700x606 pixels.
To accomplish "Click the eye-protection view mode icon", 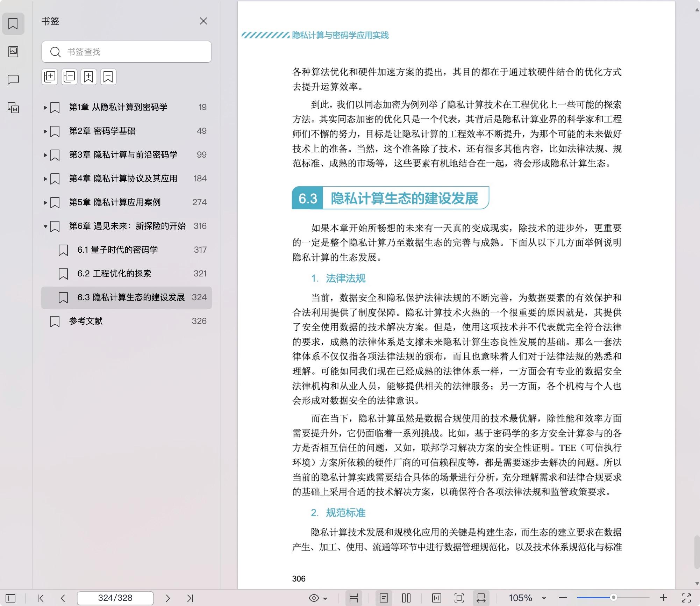I will (x=314, y=598).
